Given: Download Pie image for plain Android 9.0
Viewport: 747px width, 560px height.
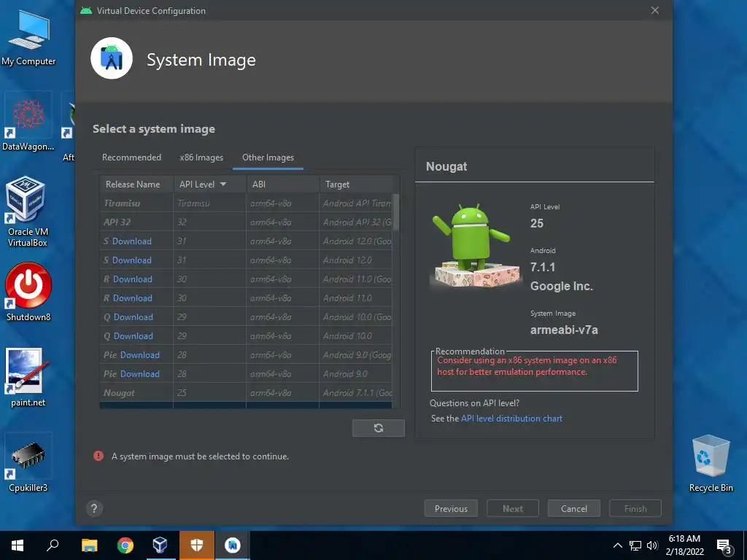Looking at the screenshot, I should tap(139, 374).
